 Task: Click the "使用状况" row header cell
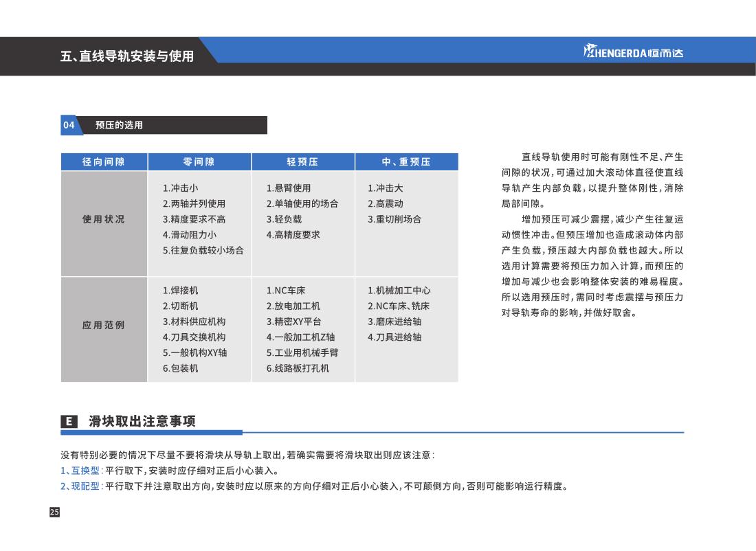[104, 219]
